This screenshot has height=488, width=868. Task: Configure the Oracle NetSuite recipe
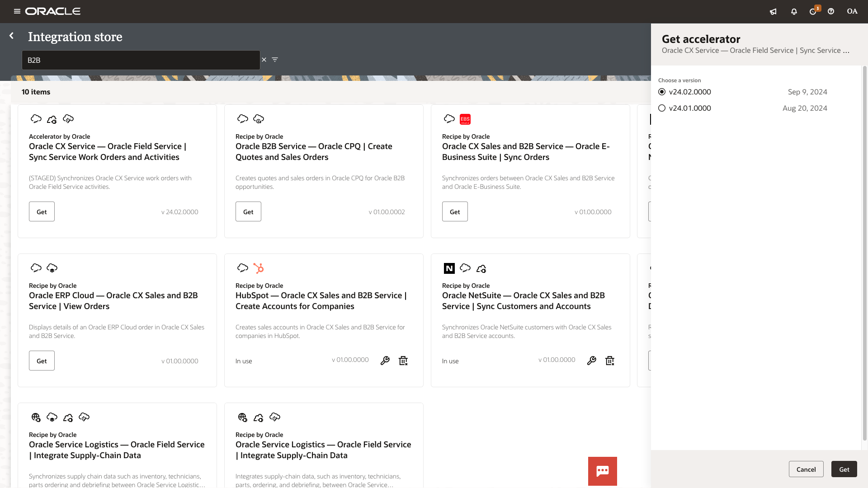592,361
